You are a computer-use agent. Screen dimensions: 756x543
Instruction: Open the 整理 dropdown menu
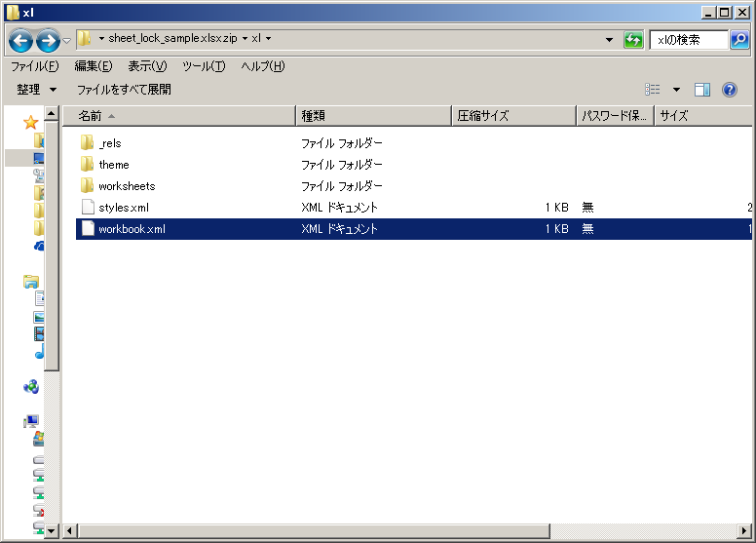(37, 90)
